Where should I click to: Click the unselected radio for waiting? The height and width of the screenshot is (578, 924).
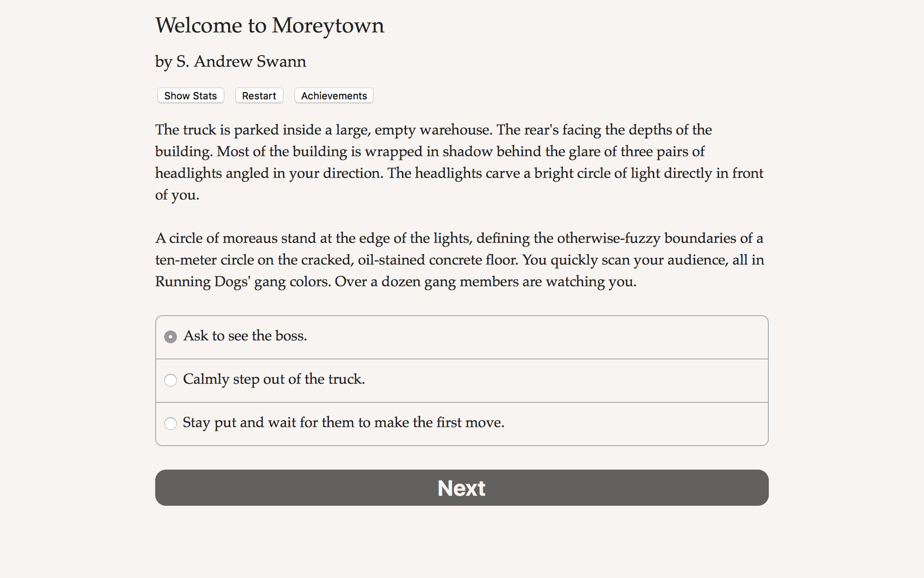[x=170, y=423]
